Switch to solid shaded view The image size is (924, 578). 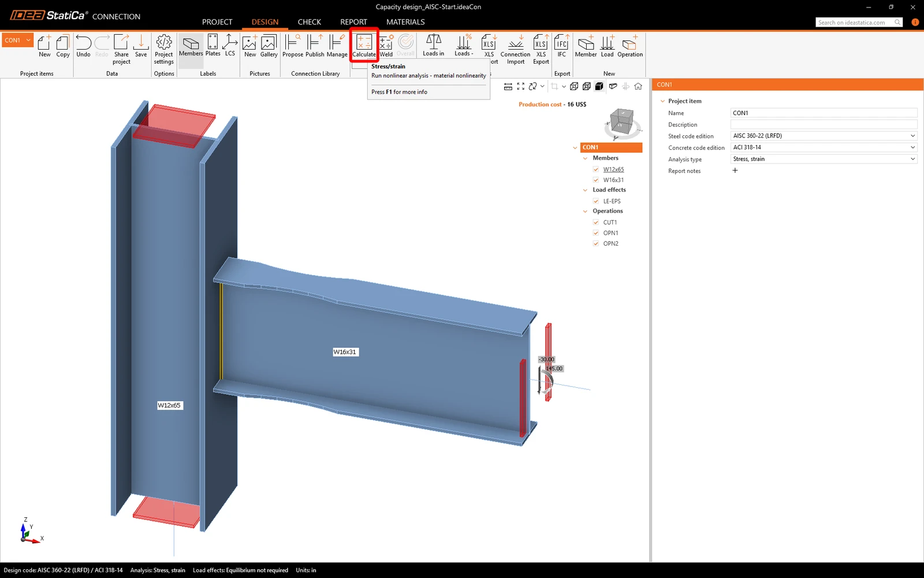pos(599,87)
